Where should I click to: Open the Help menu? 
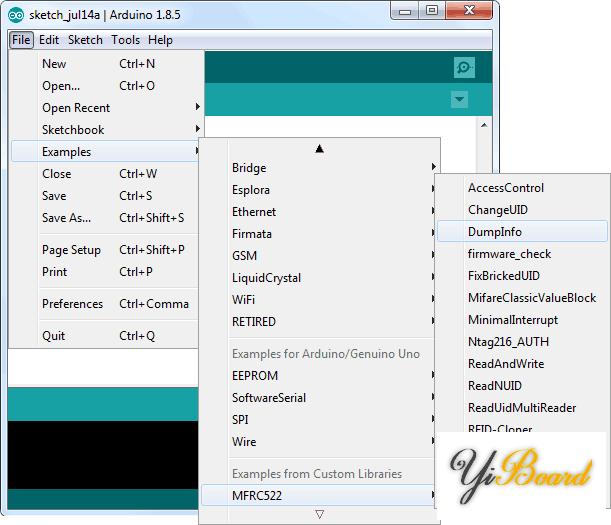click(160, 40)
